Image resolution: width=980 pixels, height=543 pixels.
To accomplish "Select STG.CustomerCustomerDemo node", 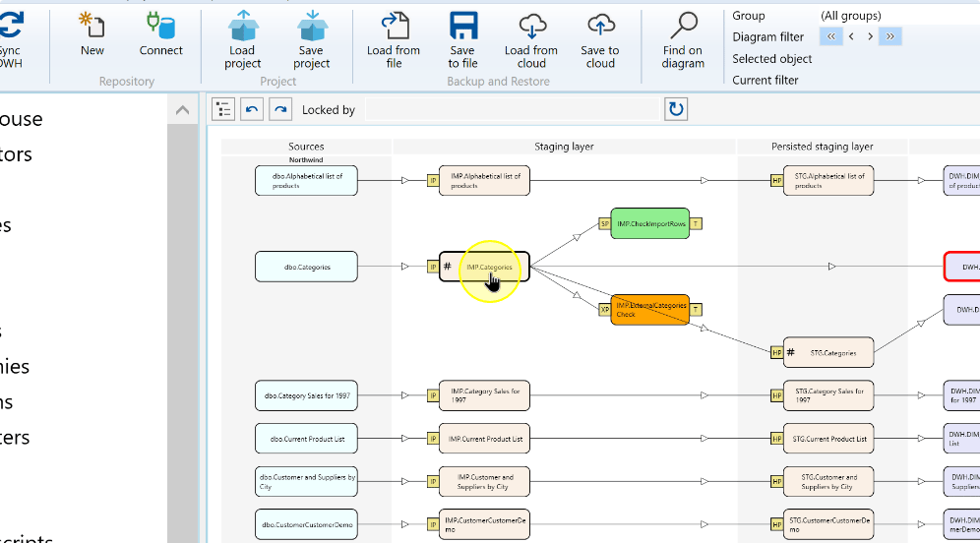I will pyautogui.click(x=828, y=525).
